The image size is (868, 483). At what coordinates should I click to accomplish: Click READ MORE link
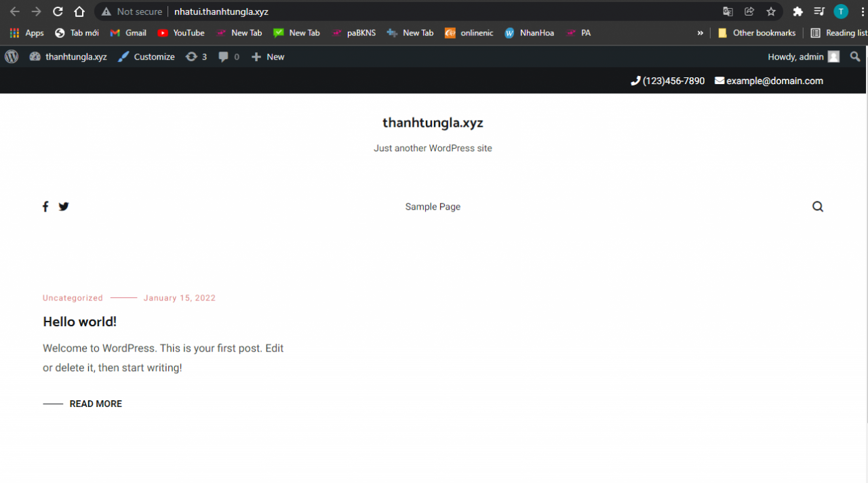click(x=96, y=404)
